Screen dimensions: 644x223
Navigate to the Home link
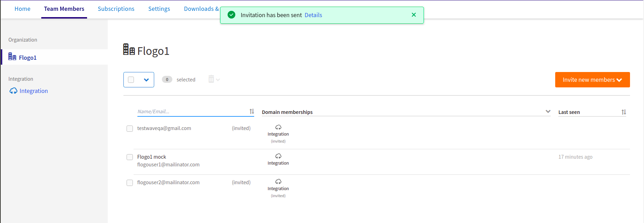point(22,9)
